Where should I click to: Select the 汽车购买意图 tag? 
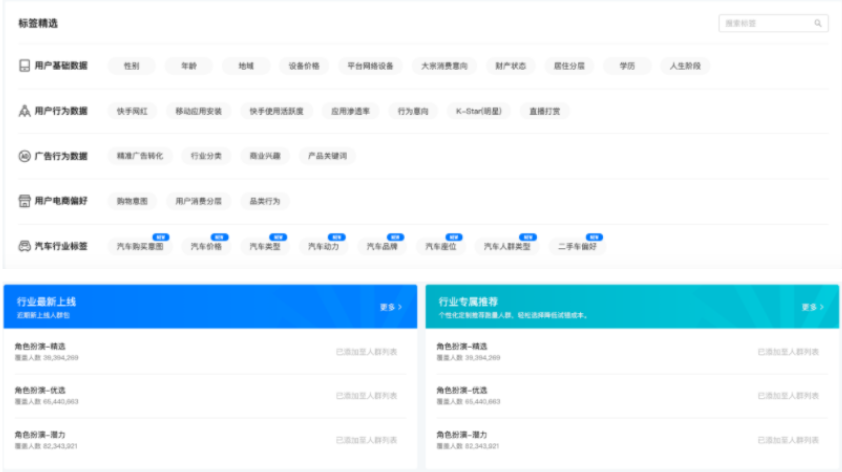140,246
